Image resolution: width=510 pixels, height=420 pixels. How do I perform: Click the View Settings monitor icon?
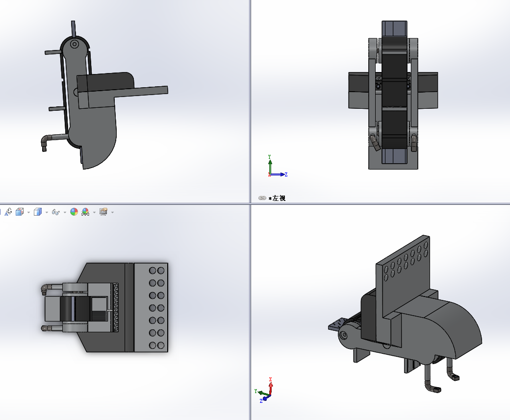point(103,212)
